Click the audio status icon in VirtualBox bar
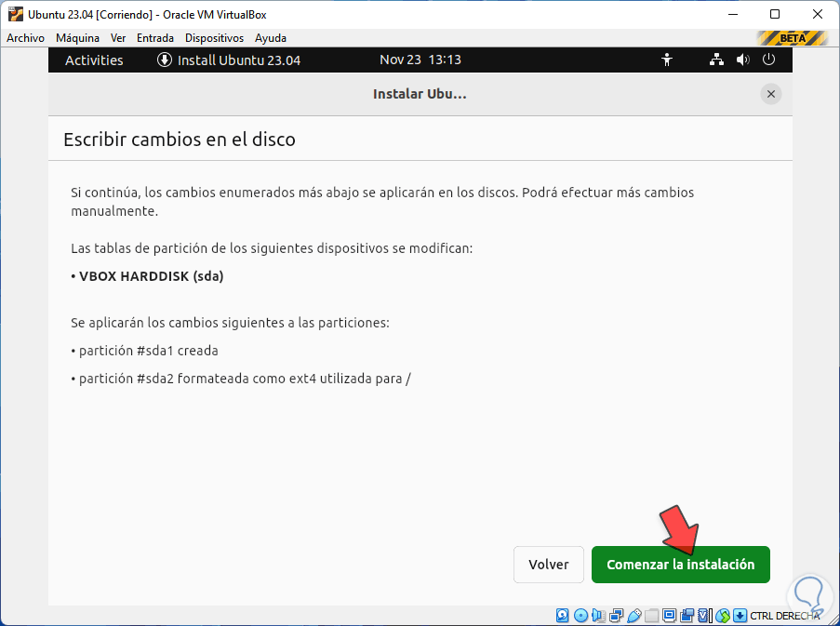The width and height of the screenshot is (840, 626). click(x=598, y=615)
